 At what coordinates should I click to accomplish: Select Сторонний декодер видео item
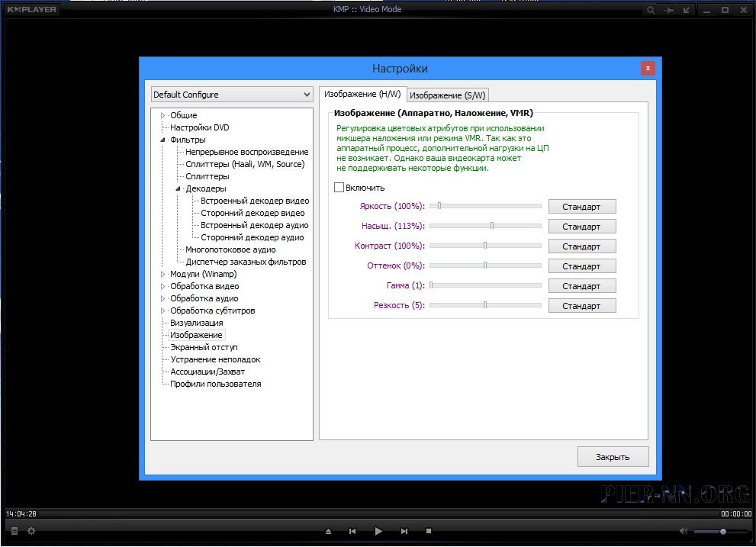click(x=253, y=213)
